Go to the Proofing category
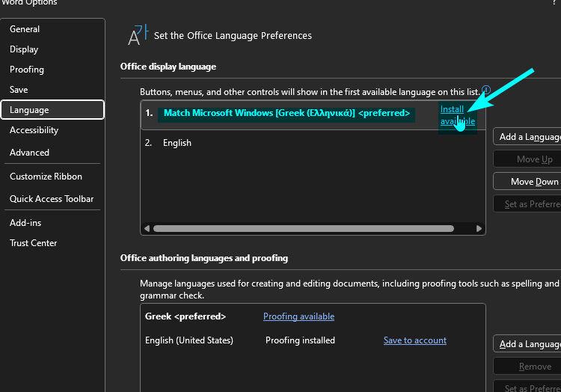This screenshot has height=392, width=561. tap(27, 70)
